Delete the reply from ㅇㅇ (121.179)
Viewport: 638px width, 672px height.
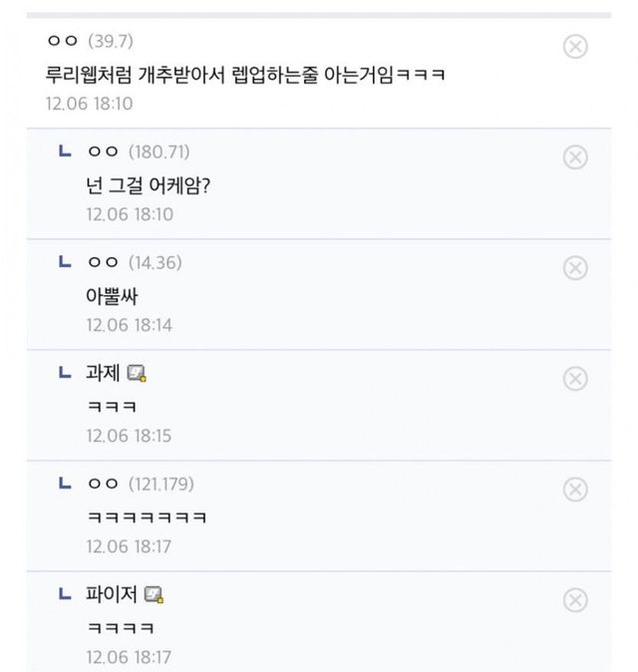pyautogui.click(x=575, y=490)
